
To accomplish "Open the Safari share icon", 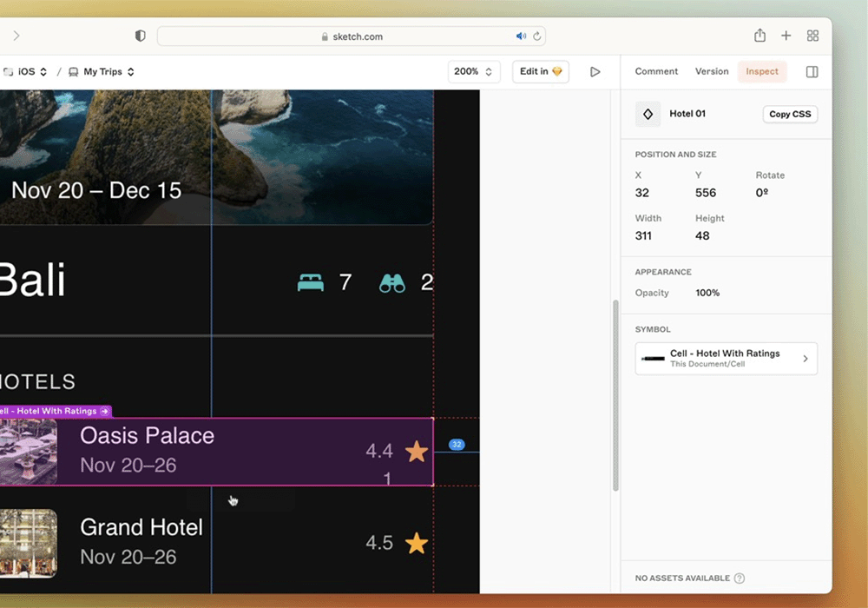I will (x=760, y=36).
